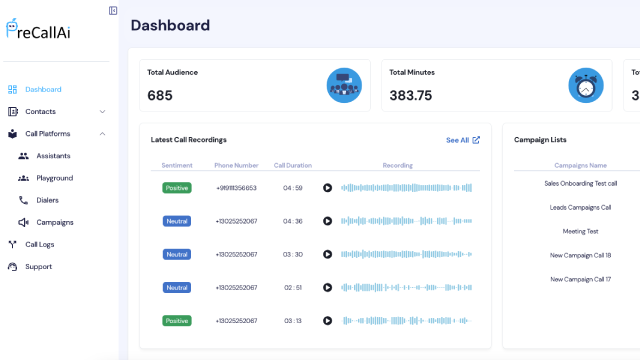Click the Assistants people icon
The image size is (640, 360).
pyautogui.click(x=23, y=156)
